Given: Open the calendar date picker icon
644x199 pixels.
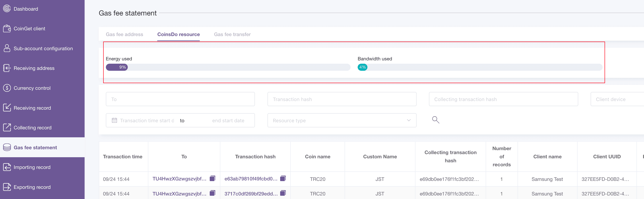Looking at the screenshot, I should (114, 120).
